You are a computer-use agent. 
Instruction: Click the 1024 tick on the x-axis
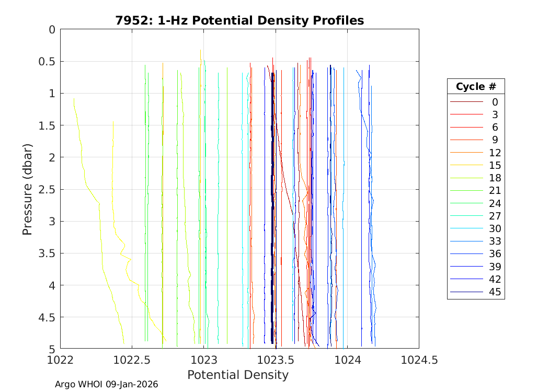[x=347, y=360]
